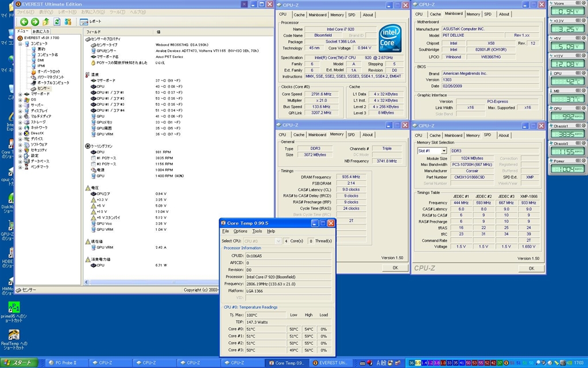Open the Options menu in Core Temp
Image resolution: width=588 pixels, height=368 pixels.
pos(240,231)
